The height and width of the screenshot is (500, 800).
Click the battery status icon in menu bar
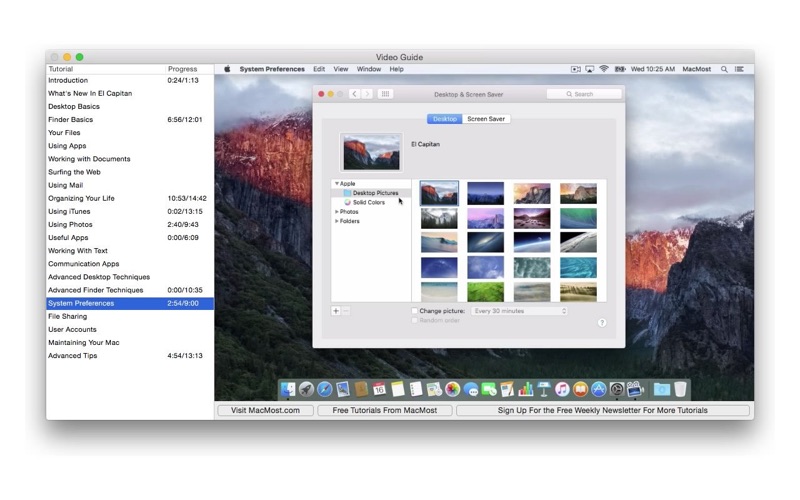pyautogui.click(x=620, y=69)
